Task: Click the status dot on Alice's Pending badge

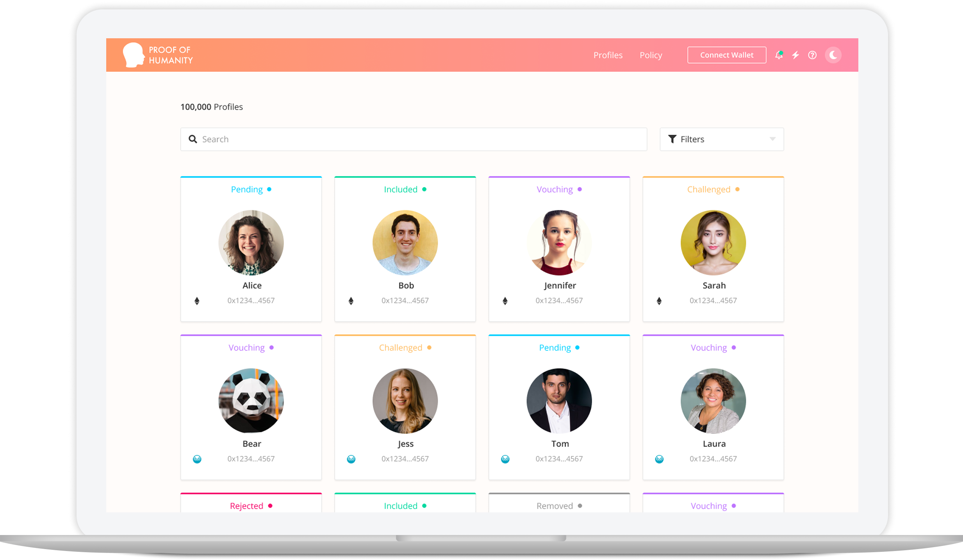Action: point(269,189)
